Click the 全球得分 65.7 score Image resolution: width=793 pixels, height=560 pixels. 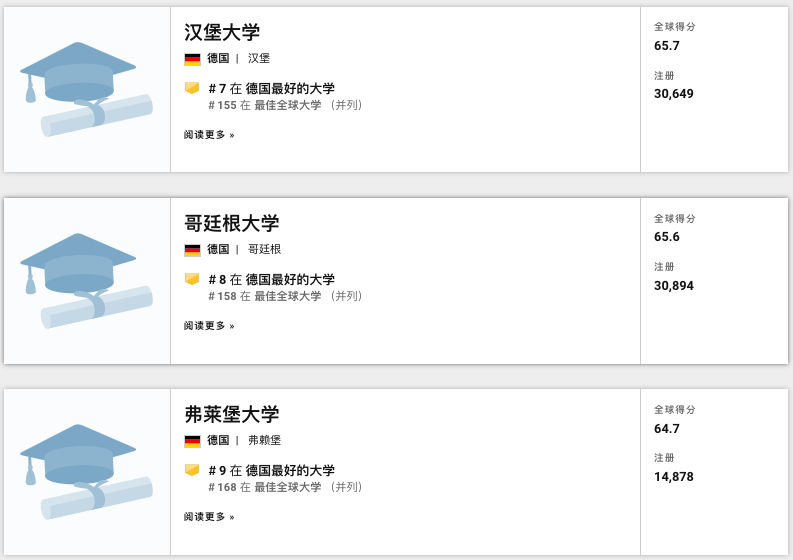667,46
